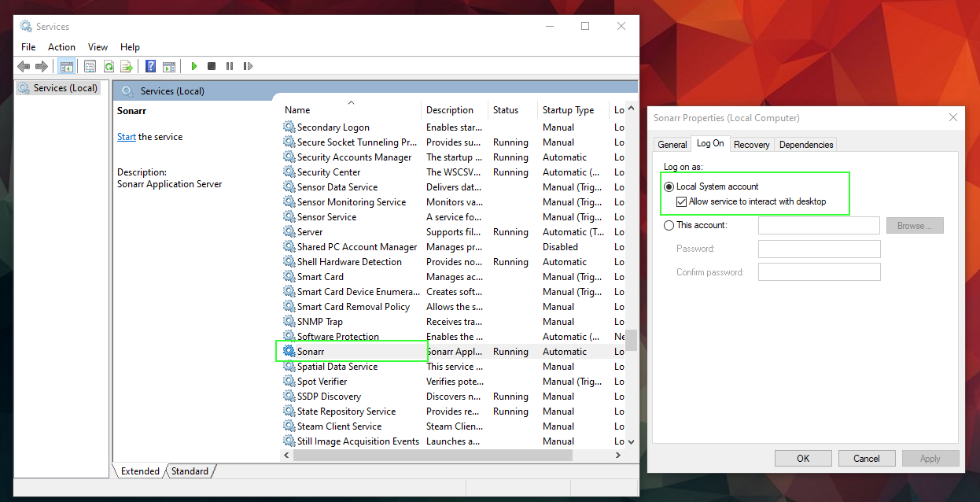
Task: Click the disabled Apply button
Action: [930, 459]
